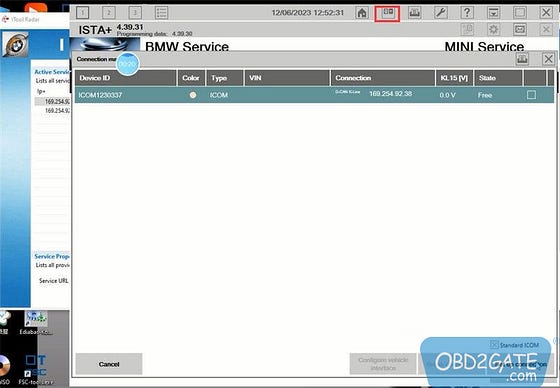560x388 pixels.
Task: Close the Connection manager dialog
Action: pos(548,59)
